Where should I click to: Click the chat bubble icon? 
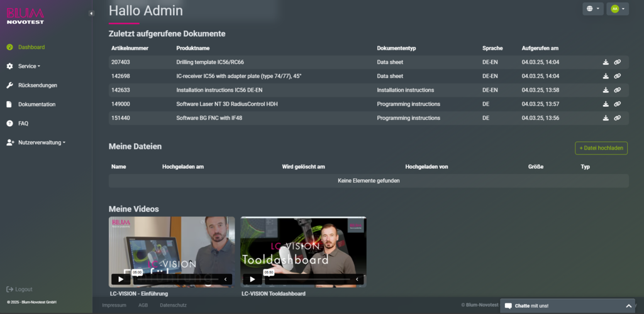tap(508, 306)
